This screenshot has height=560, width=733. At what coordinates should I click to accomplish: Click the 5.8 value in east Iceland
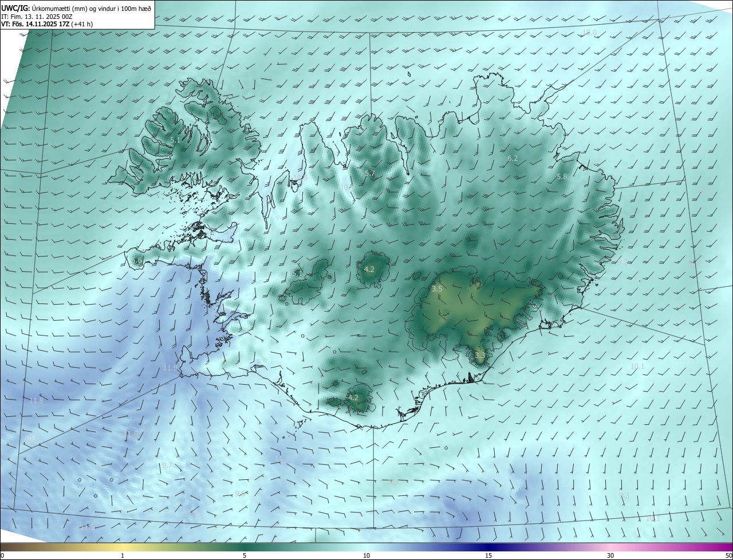(562, 177)
